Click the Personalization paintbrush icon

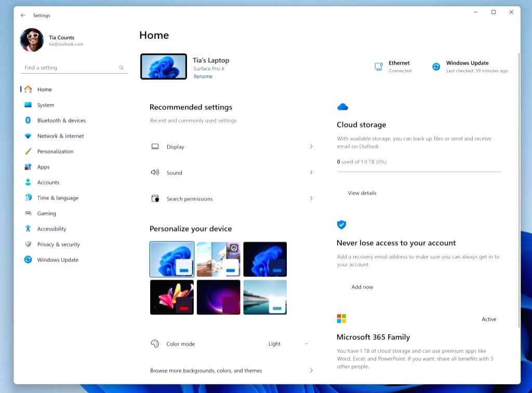(28, 151)
